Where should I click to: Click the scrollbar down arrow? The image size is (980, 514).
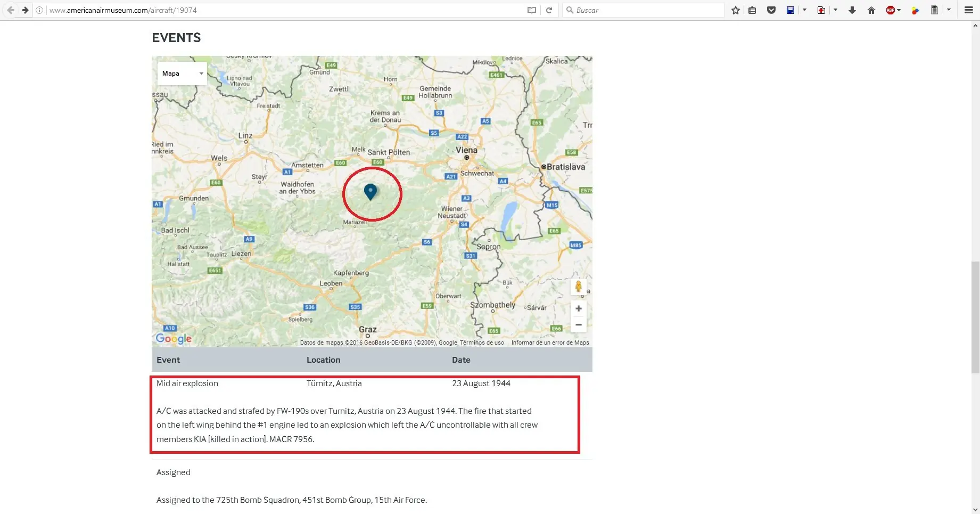point(975,510)
